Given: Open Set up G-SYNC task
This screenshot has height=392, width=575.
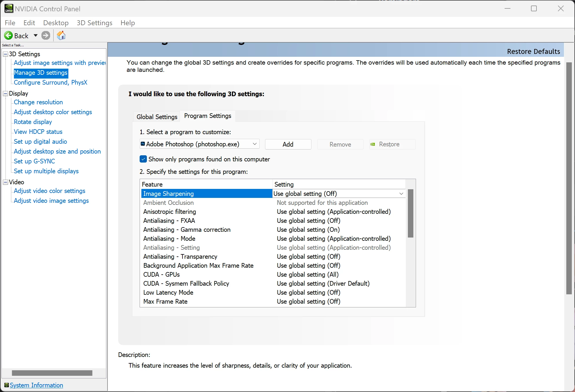Looking at the screenshot, I should [x=34, y=161].
